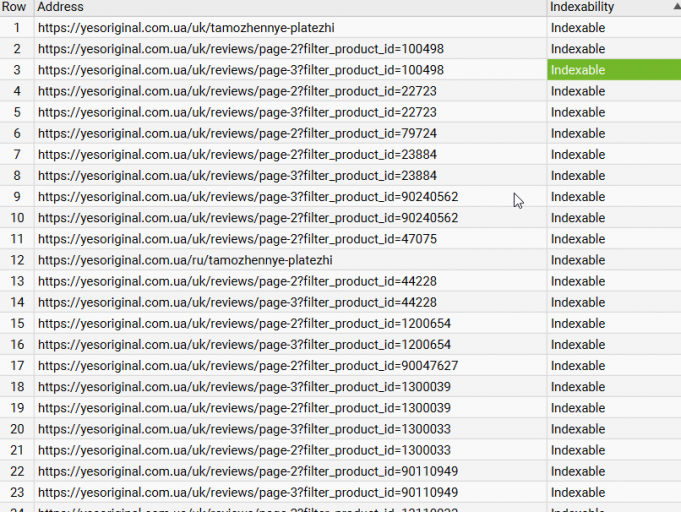Select URL page-2?filter_product_id=22723
Viewport: 681px width, 512px height.
[x=237, y=91]
